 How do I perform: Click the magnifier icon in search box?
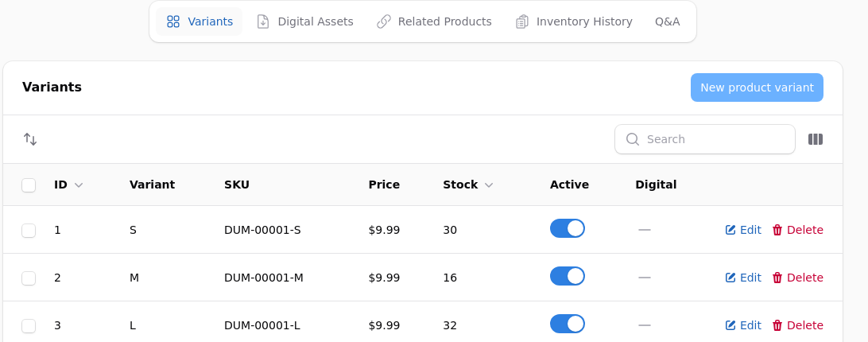(x=633, y=139)
